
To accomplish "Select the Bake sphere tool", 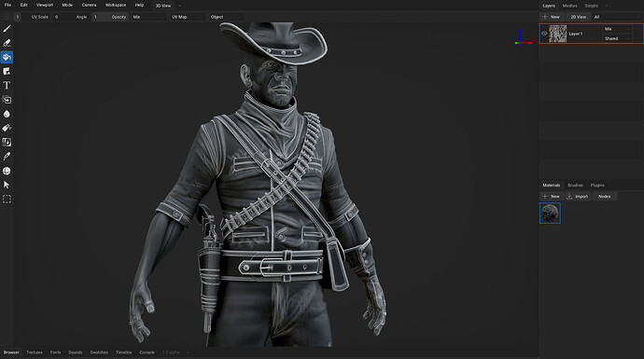I will coord(7,171).
